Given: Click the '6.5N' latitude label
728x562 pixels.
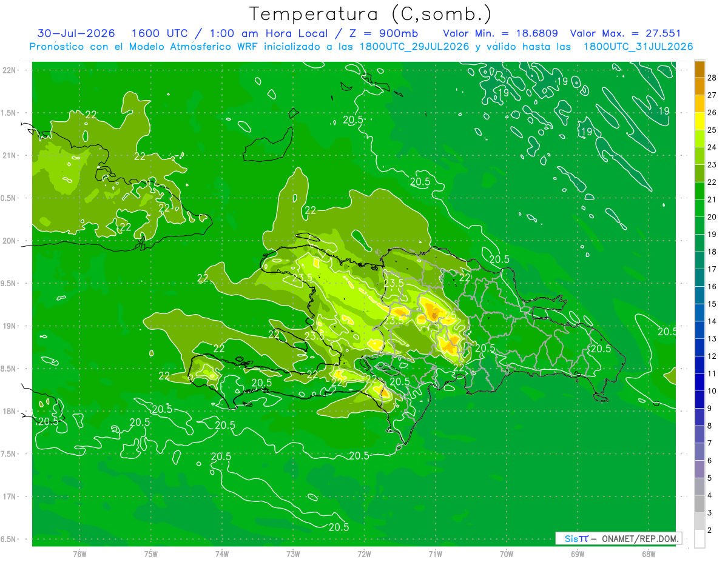Looking at the screenshot, I should [9, 539].
